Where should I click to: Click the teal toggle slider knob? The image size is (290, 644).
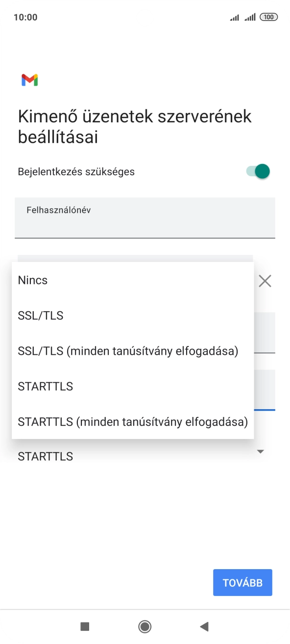(263, 171)
